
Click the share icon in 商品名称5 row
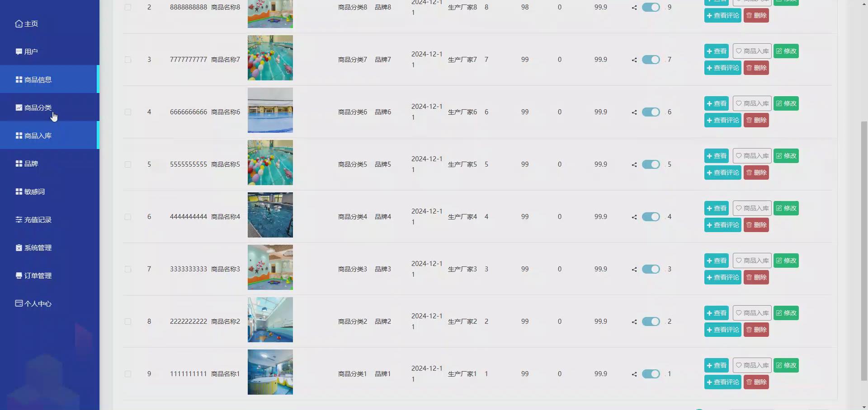pos(634,164)
